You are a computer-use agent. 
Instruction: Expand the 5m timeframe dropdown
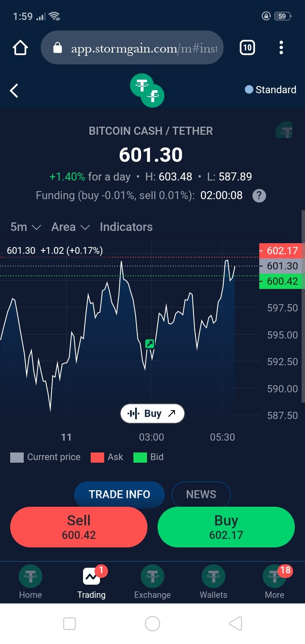click(x=25, y=227)
